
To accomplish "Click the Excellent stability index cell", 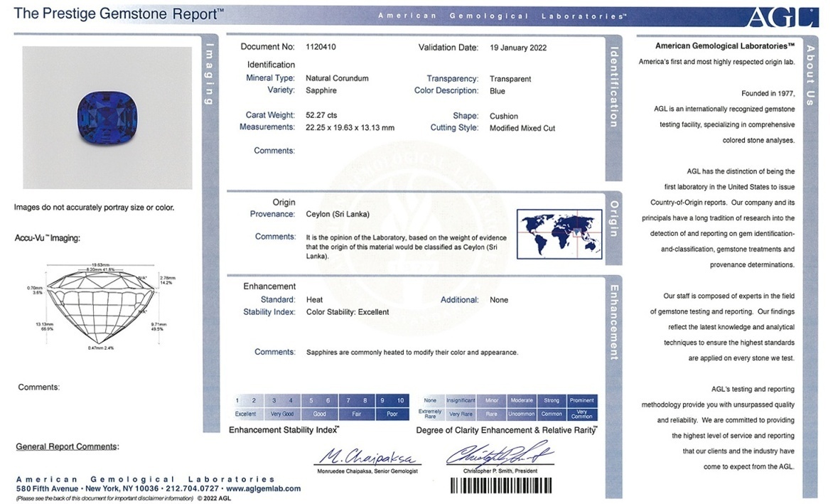I will 246,414.
